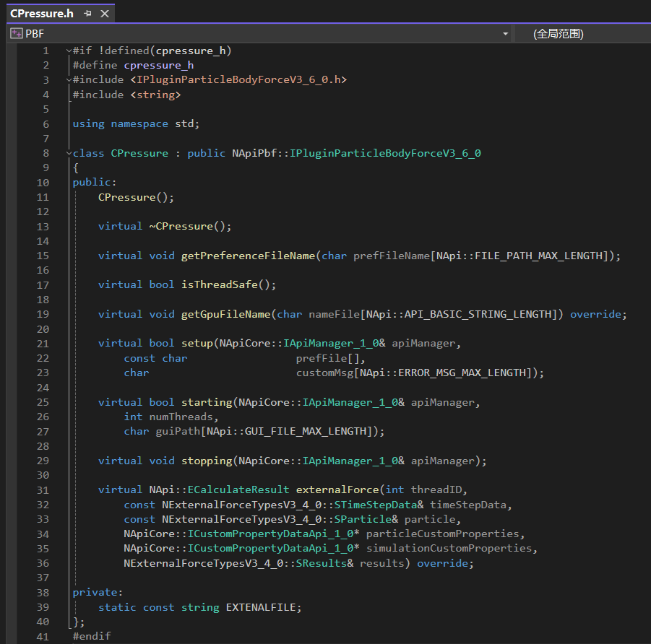Collapse the #if !defined block on line 1
The width and height of the screenshot is (651, 644).
point(69,51)
